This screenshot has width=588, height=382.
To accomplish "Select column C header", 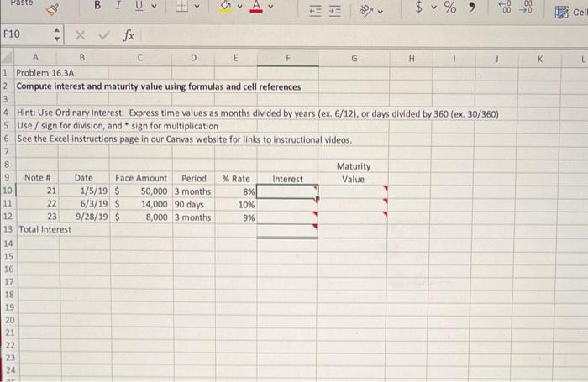I will click(140, 58).
